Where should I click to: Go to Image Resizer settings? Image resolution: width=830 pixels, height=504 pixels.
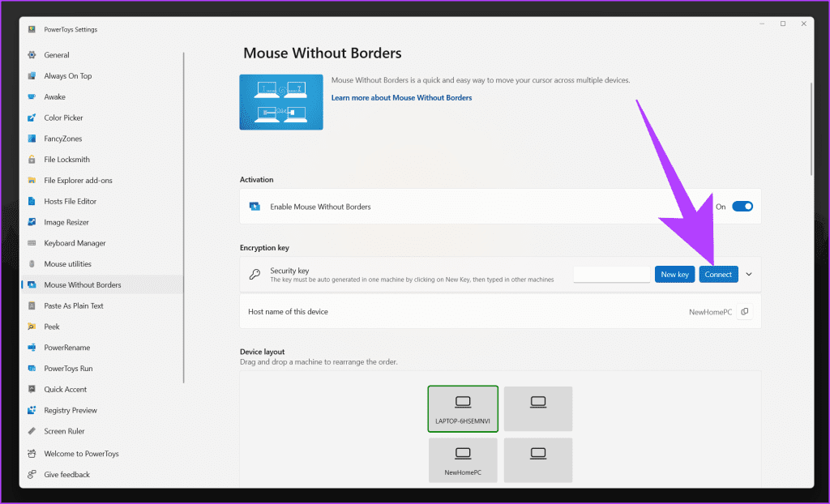pos(103,222)
